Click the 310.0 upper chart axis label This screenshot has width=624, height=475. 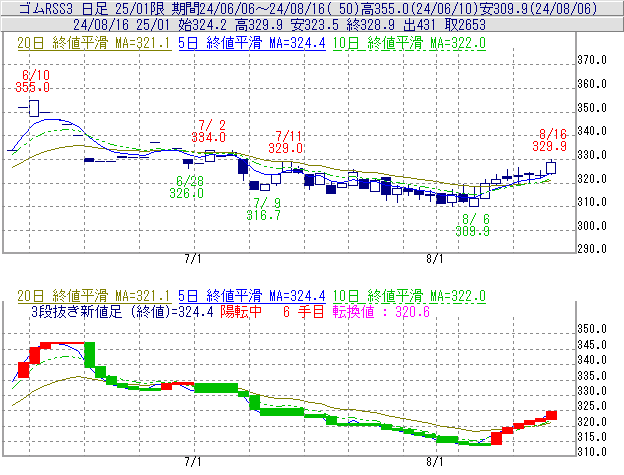[592, 202]
